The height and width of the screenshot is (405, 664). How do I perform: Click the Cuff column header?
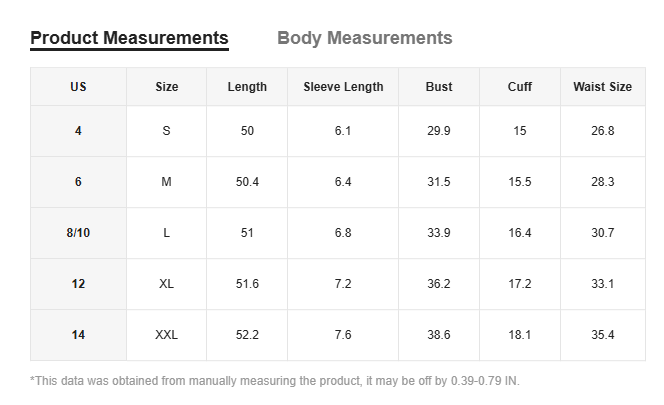(520, 87)
